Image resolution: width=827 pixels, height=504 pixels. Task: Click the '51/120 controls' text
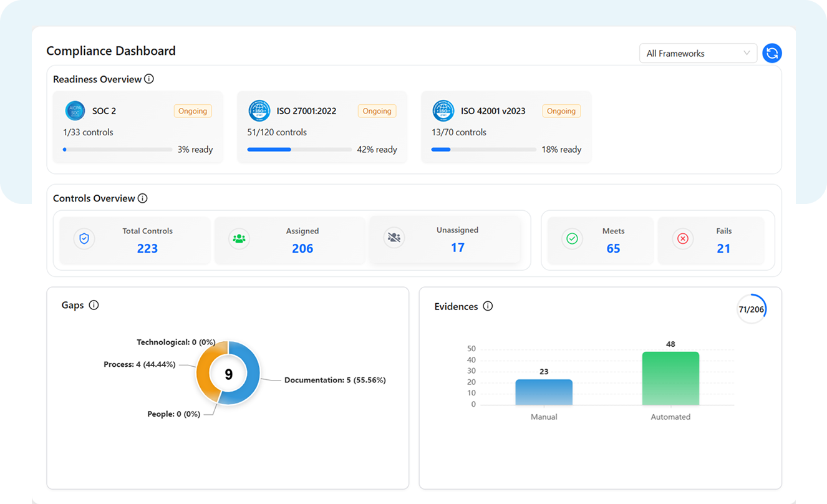coord(277,132)
